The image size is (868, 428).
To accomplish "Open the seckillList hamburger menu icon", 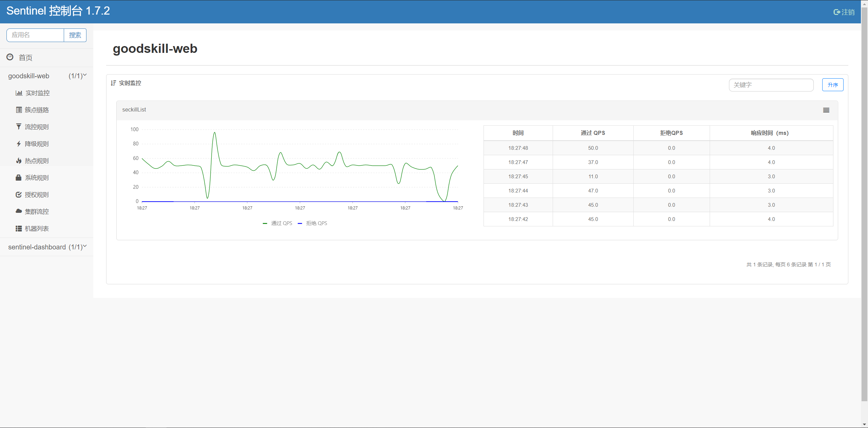I will tap(826, 110).
